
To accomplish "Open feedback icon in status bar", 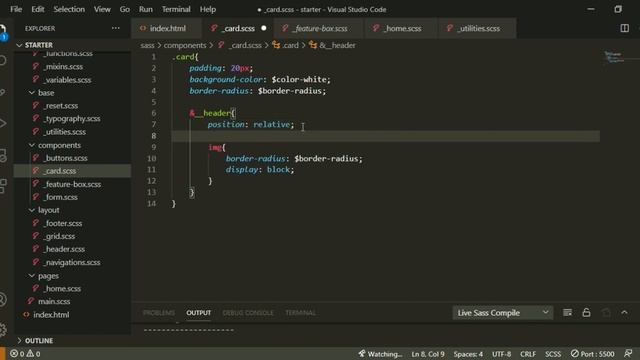I will (x=628, y=354).
